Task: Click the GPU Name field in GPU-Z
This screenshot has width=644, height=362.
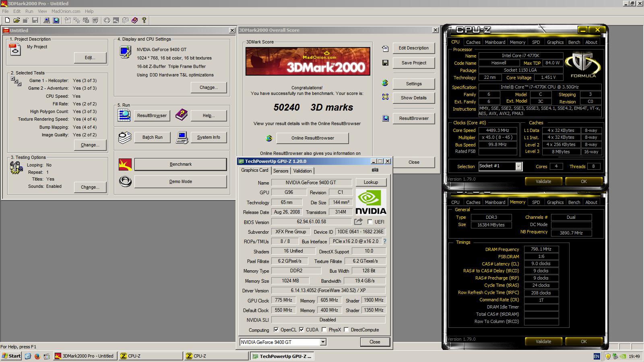Action: pos(311,183)
